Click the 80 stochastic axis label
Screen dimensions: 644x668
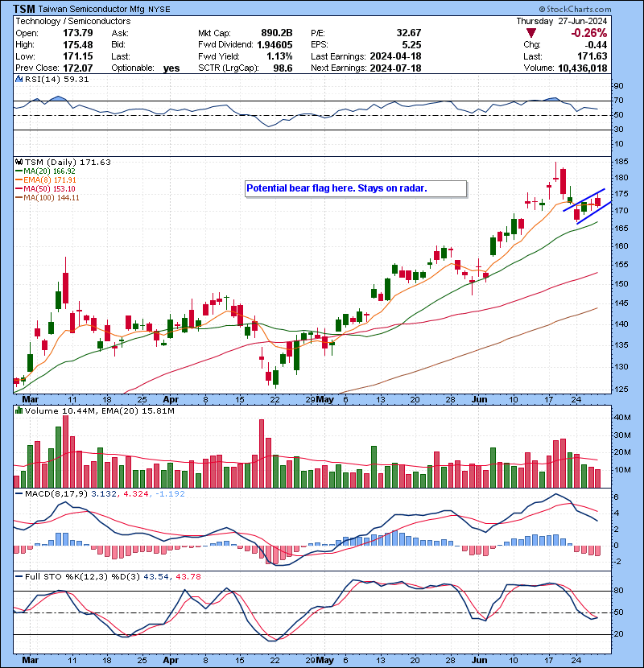(619, 591)
